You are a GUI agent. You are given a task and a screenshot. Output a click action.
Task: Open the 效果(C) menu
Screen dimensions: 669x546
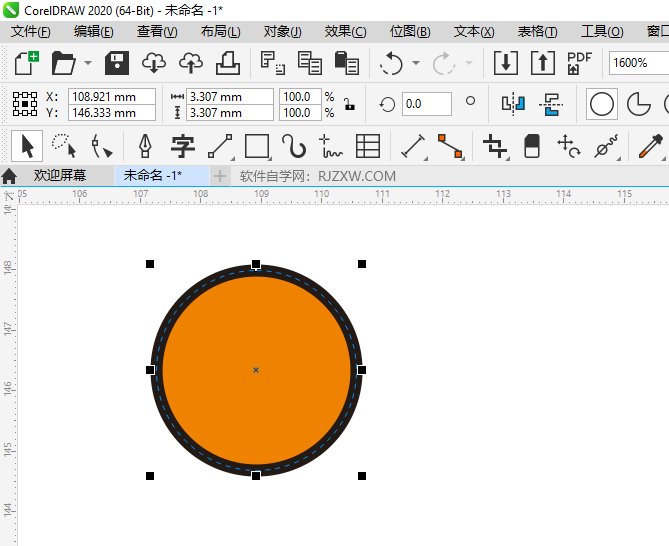(x=345, y=32)
